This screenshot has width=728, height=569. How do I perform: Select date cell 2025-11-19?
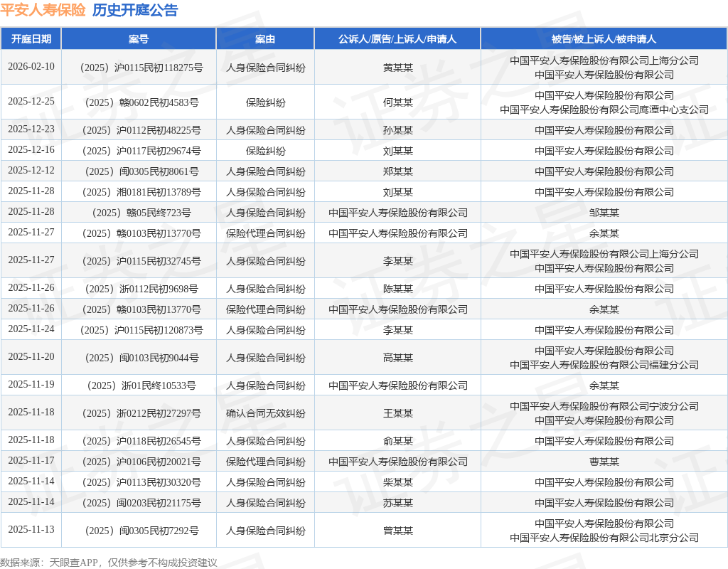31,385
